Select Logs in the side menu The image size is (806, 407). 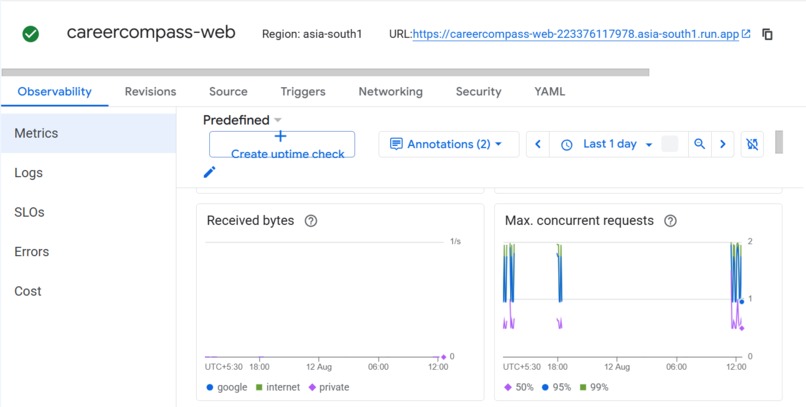88,173
